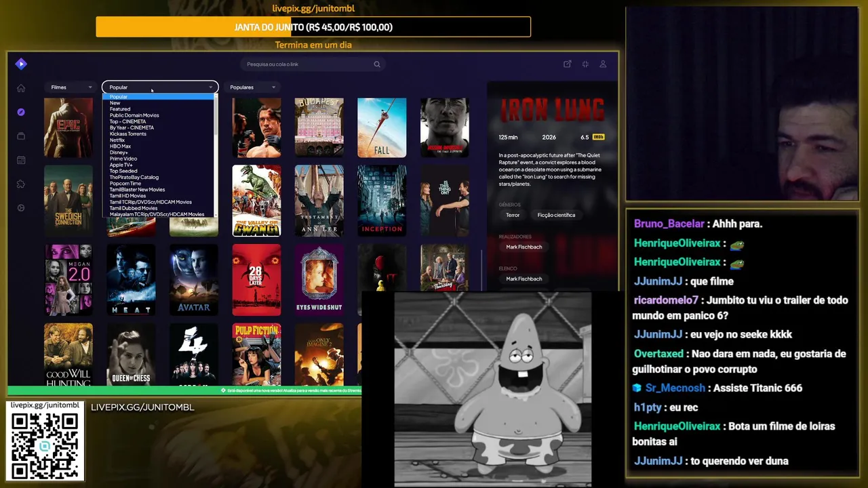Open the user profile icon
The image size is (868, 488).
point(603,64)
